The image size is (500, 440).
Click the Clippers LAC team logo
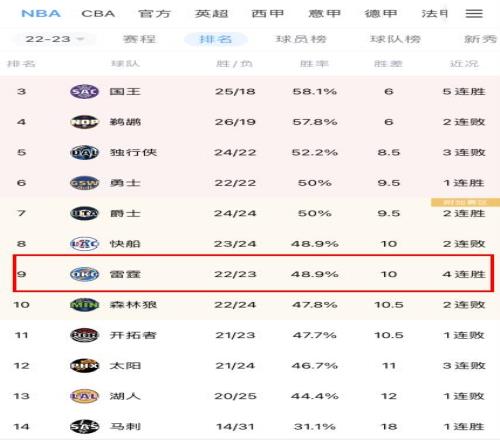(x=85, y=244)
